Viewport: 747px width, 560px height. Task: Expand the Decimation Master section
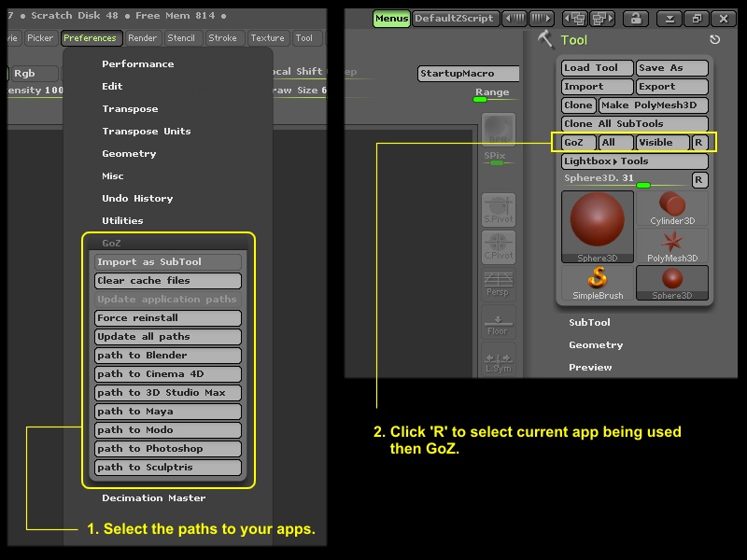pos(154,498)
